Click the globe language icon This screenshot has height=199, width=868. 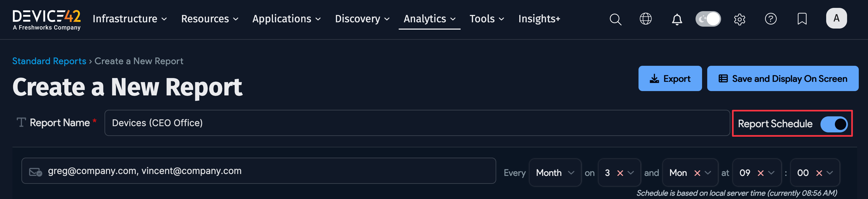[x=645, y=19]
